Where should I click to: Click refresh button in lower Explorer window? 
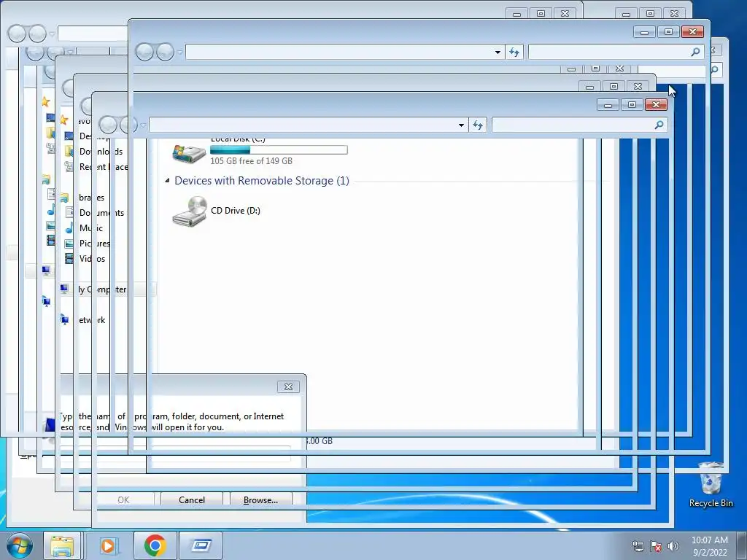(477, 125)
